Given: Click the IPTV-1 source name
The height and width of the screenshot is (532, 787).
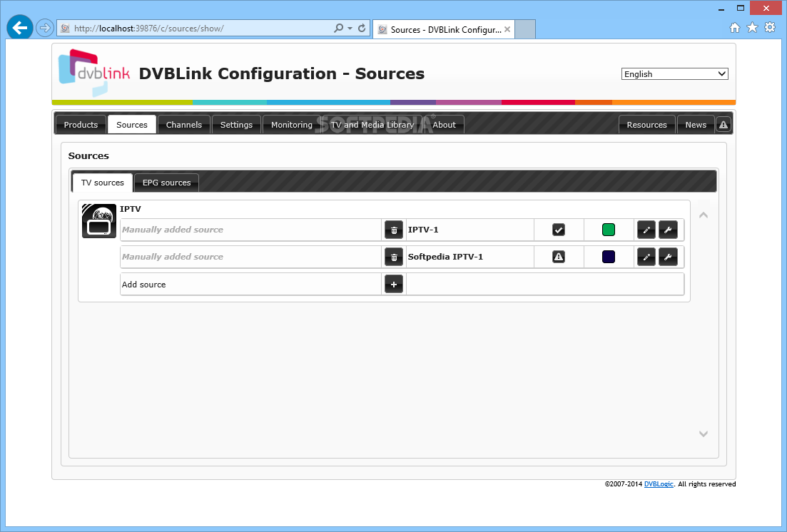Looking at the screenshot, I should pyautogui.click(x=423, y=230).
